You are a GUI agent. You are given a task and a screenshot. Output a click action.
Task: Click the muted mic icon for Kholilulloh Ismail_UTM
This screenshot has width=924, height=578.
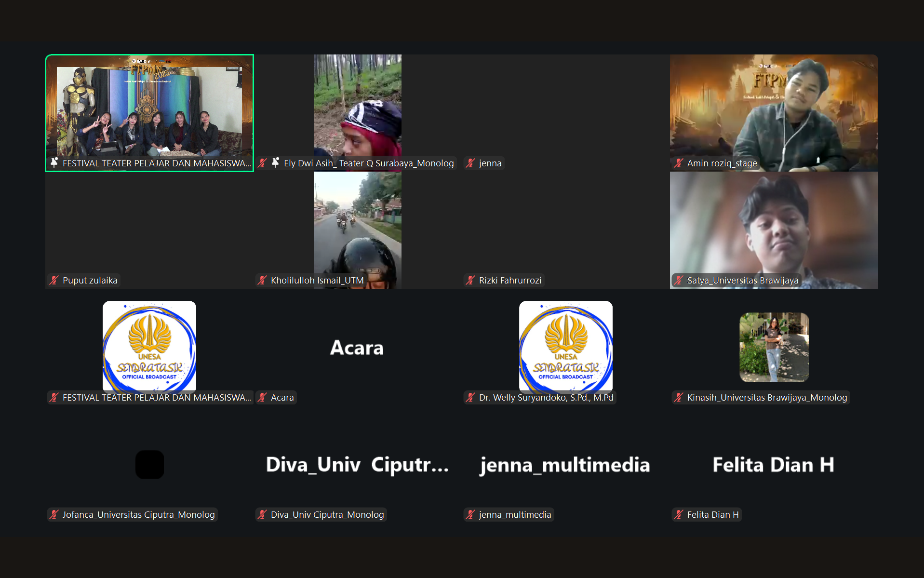[262, 280]
